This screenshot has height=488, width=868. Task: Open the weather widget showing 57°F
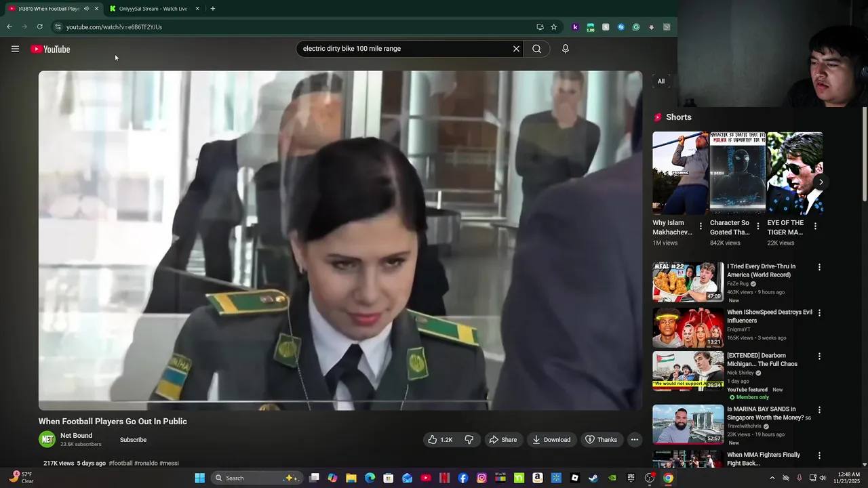[x=20, y=478]
